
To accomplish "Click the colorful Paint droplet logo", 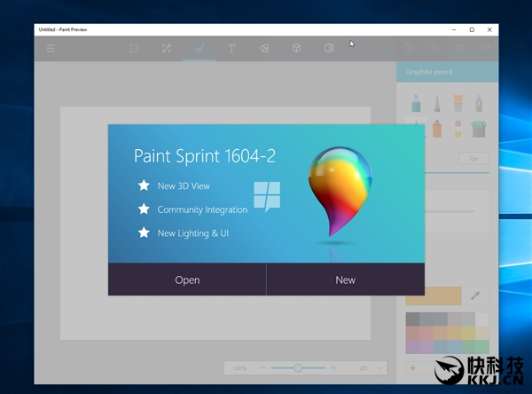I will coord(340,191).
